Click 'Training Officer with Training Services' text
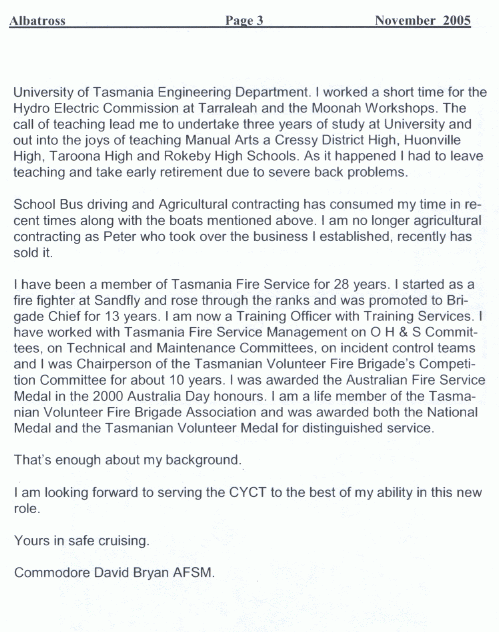Image resolution: width=499 pixels, height=632 pixels. click(x=353, y=316)
